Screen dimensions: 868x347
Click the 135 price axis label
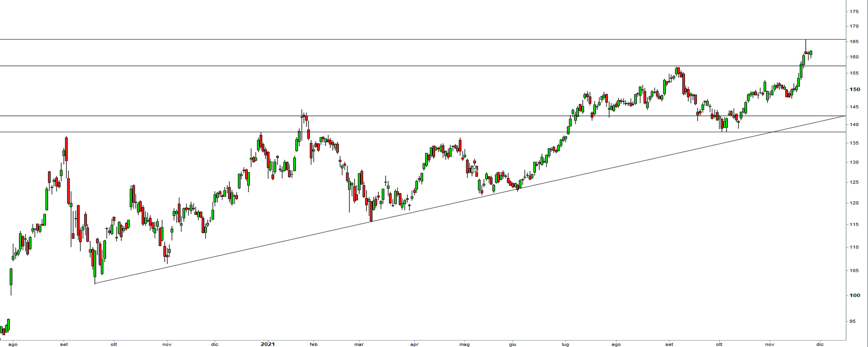click(x=854, y=143)
